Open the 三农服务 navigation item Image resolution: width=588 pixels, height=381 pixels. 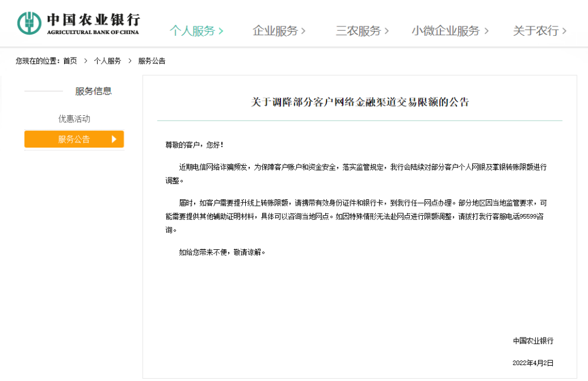[359, 31]
